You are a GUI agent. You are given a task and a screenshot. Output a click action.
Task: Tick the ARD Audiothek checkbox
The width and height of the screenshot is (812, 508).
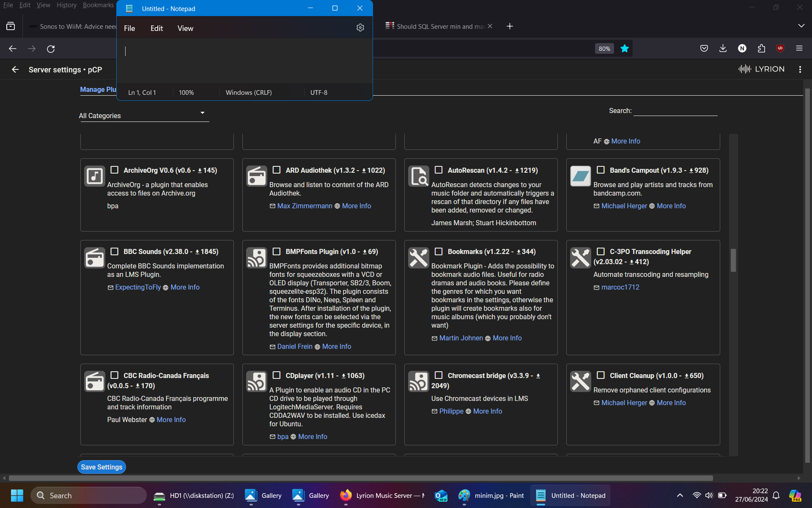[x=277, y=170]
